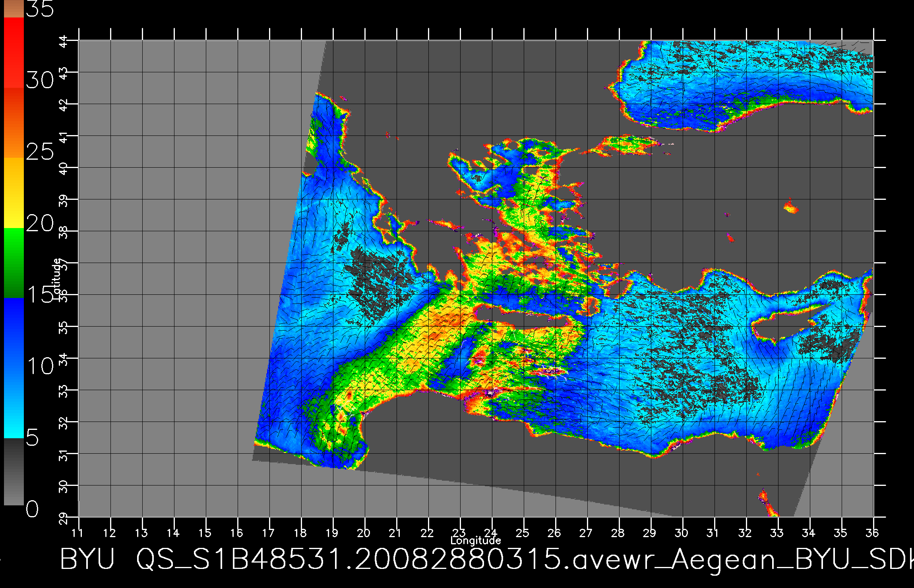
Task: Click the 'Latitude' axis title
Action: click(57, 279)
